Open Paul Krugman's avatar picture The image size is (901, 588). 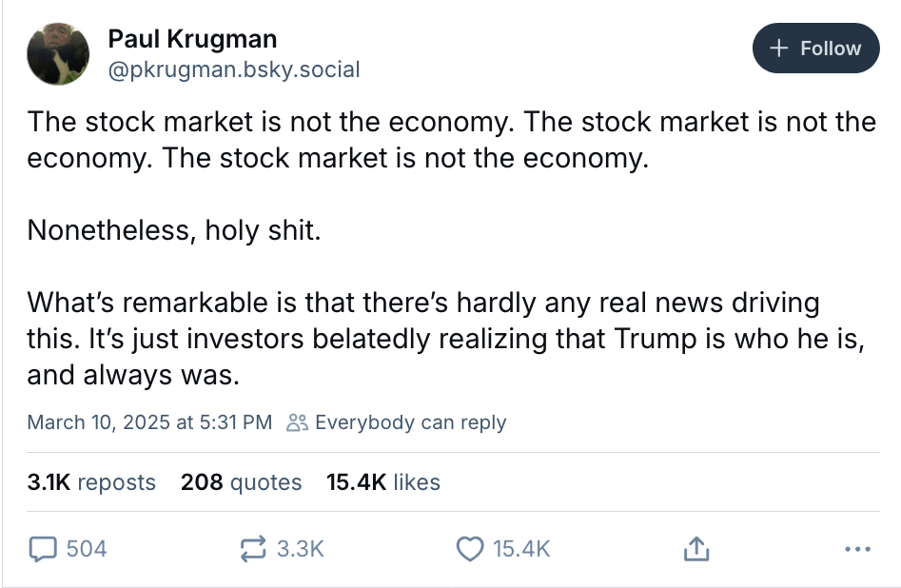click(58, 53)
